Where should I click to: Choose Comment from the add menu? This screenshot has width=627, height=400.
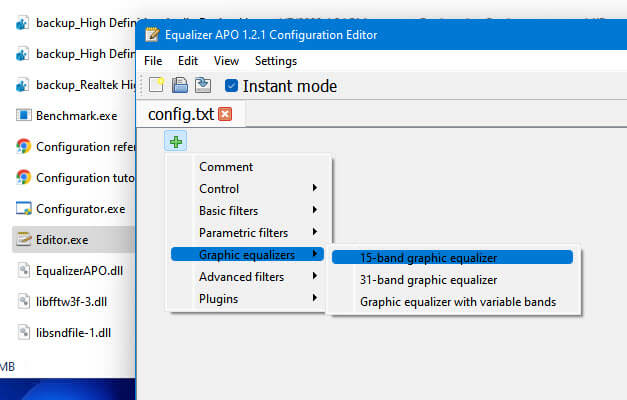tap(248, 167)
